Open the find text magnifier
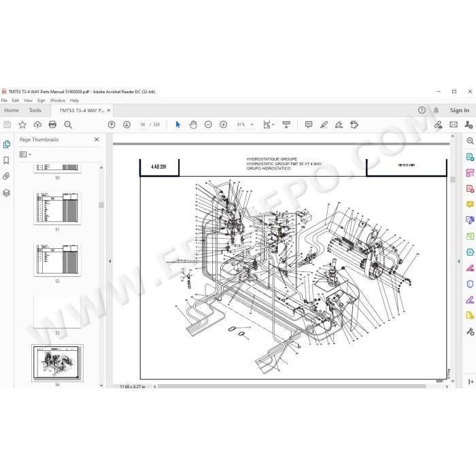The image size is (476, 476). (68, 124)
